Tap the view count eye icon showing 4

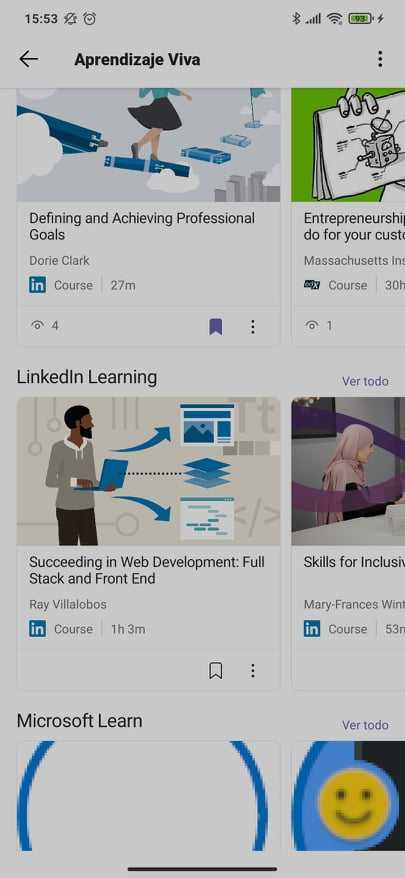[37, 325]
